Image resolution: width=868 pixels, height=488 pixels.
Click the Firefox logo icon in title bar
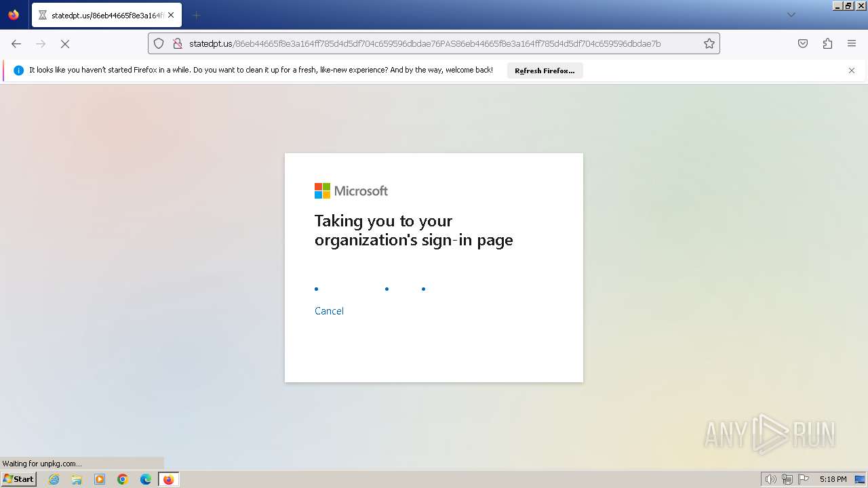[14, 15]
